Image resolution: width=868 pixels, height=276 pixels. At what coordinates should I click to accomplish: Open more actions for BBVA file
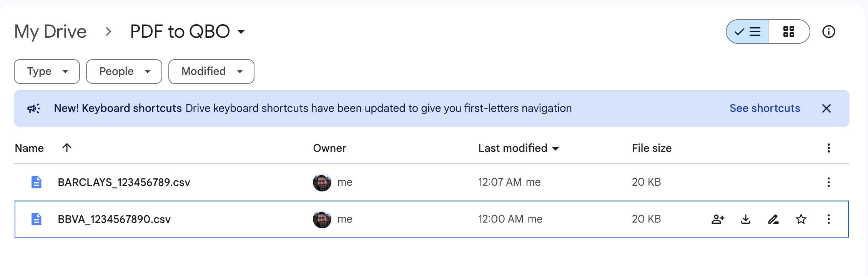pos(829,219)
